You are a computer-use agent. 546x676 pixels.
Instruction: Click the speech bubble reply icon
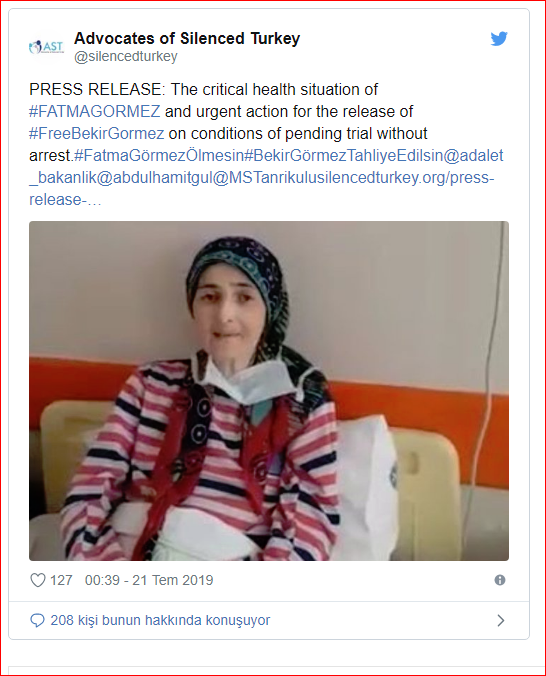pos(37,620)
